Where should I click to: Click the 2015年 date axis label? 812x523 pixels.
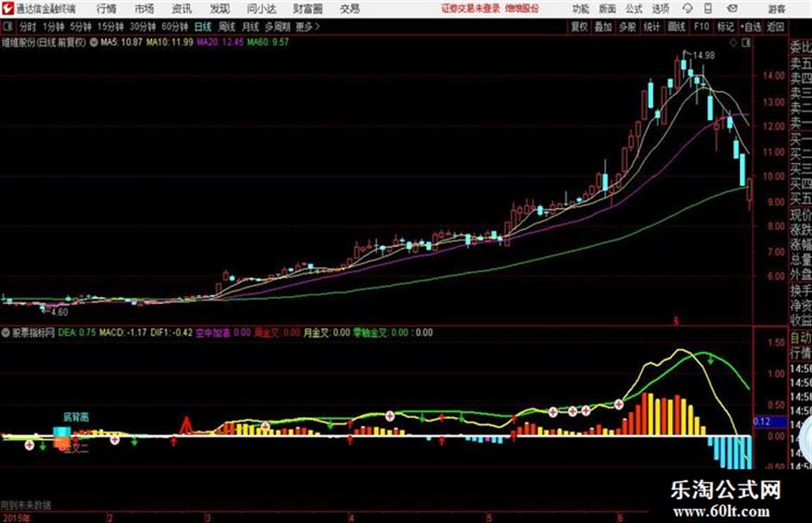[x=16, y=518]
